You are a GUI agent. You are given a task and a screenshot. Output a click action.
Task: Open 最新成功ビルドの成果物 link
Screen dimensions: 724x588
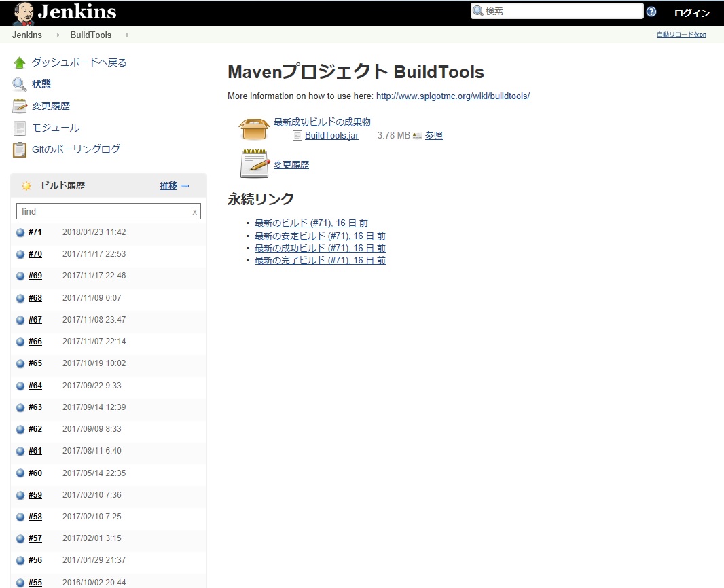(323, 122)
